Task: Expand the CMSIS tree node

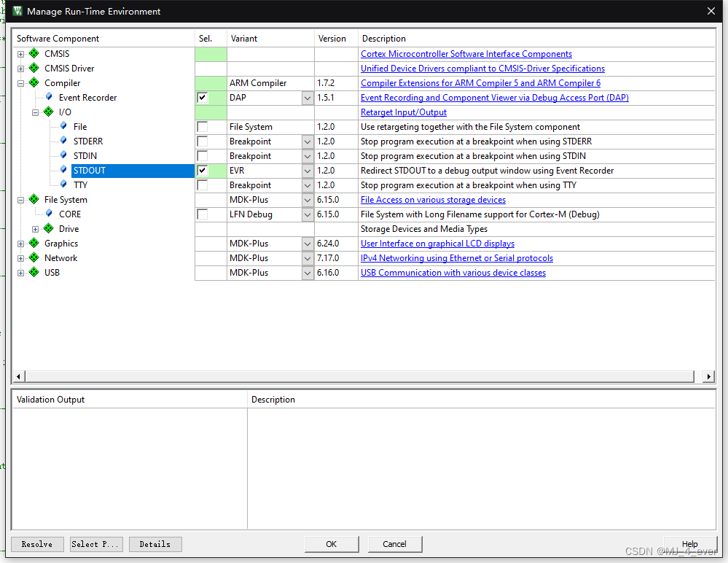Action: 21,55
